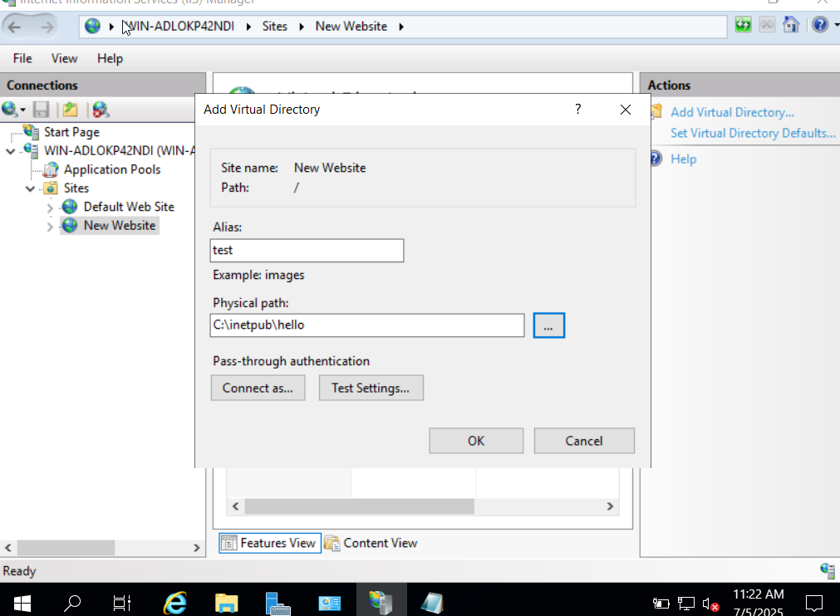840x616 pixels.
Task: Collapse the Sites tree node
Action: point(31,188)
